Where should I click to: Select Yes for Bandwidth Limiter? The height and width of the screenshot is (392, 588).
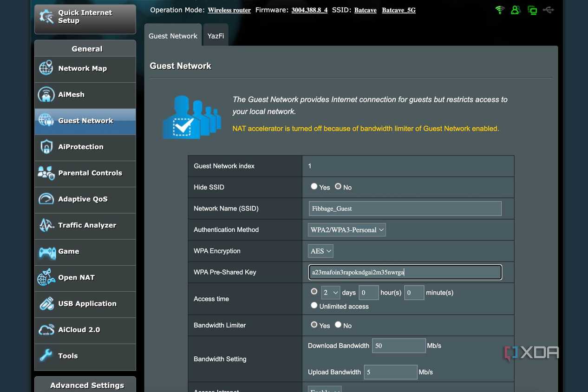pos(314,325)
